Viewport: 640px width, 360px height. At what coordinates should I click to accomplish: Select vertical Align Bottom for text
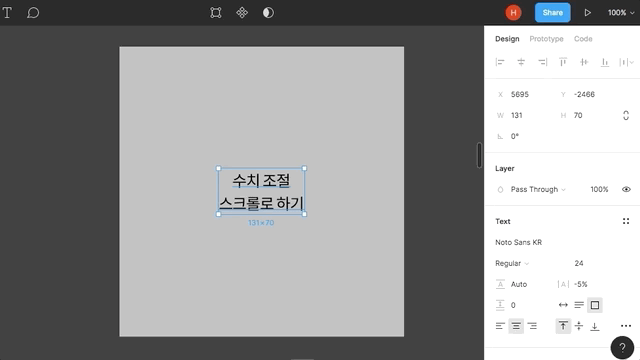pyautogui.click(x=595, y=326)
